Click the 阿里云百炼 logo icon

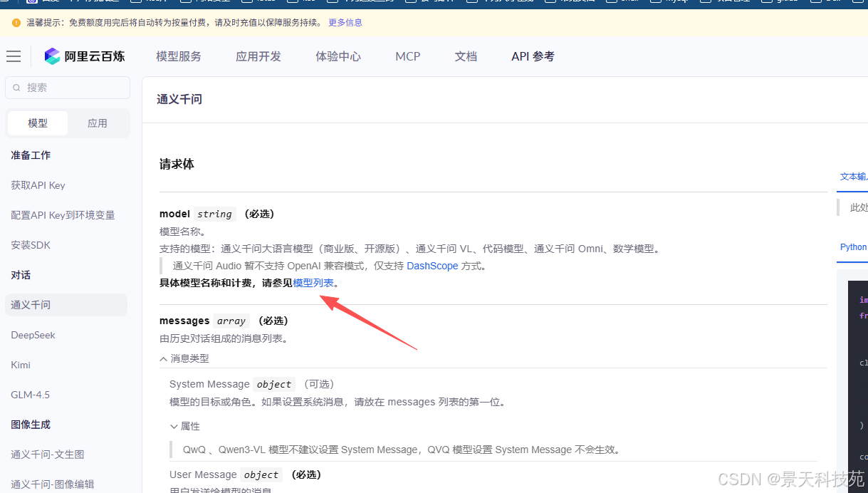tap(53, 56)
